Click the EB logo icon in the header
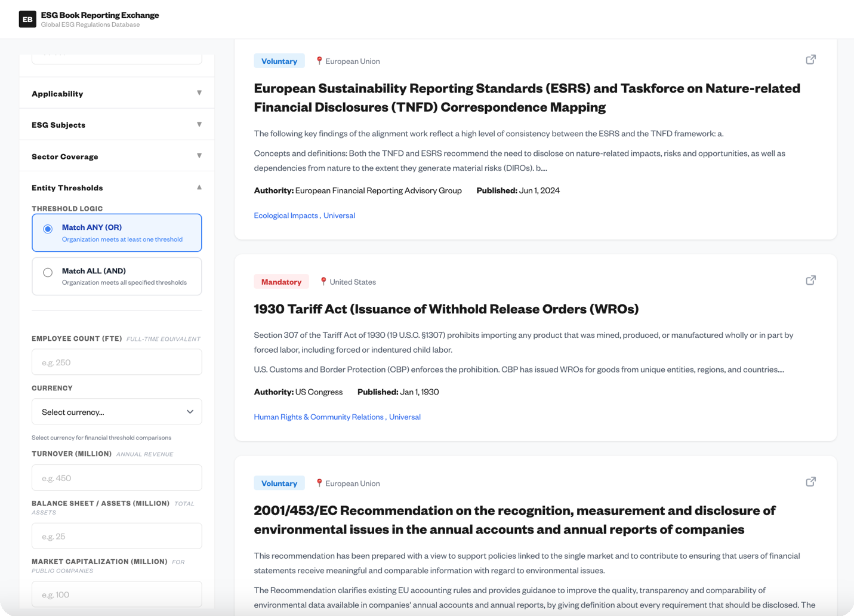This screenshot has height=616, width=854. coord(27,19)
